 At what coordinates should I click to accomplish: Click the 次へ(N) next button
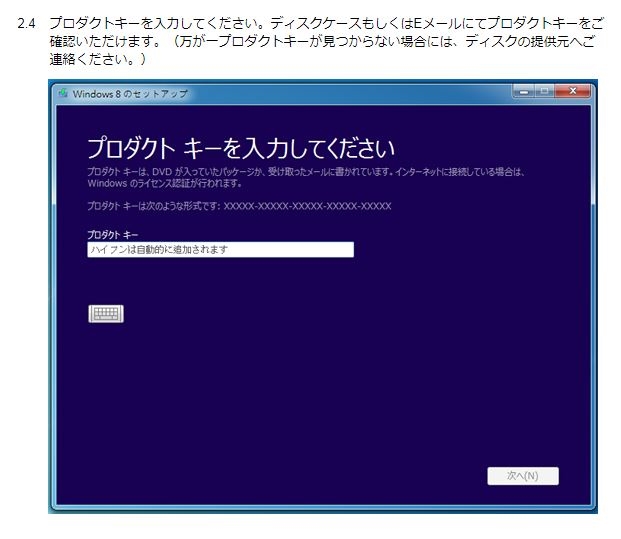click(523, 476)
